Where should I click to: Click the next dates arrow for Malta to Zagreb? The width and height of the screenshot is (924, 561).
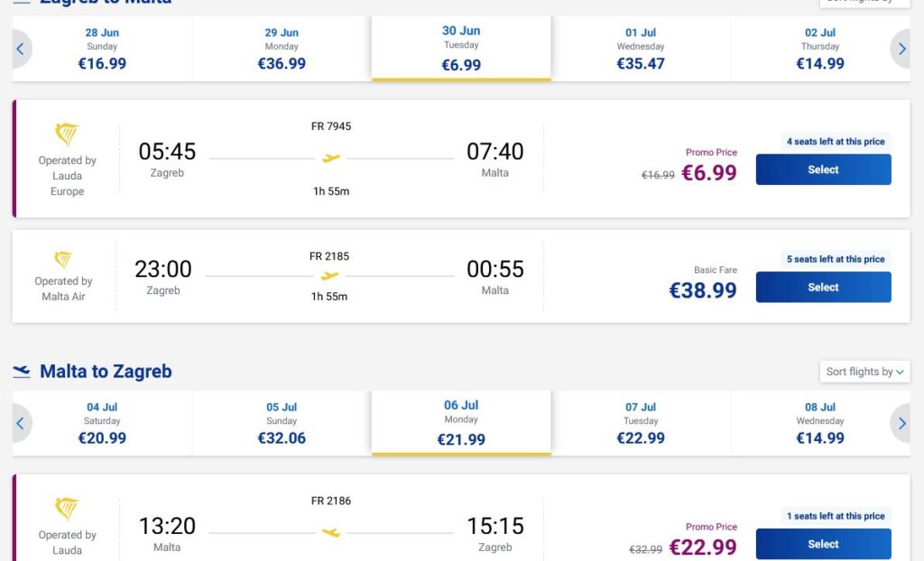901,423
